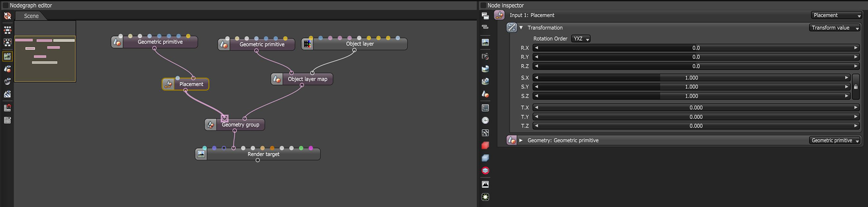Click the Geometry group node's icon
868x207 pixels.
click(210, 125)
